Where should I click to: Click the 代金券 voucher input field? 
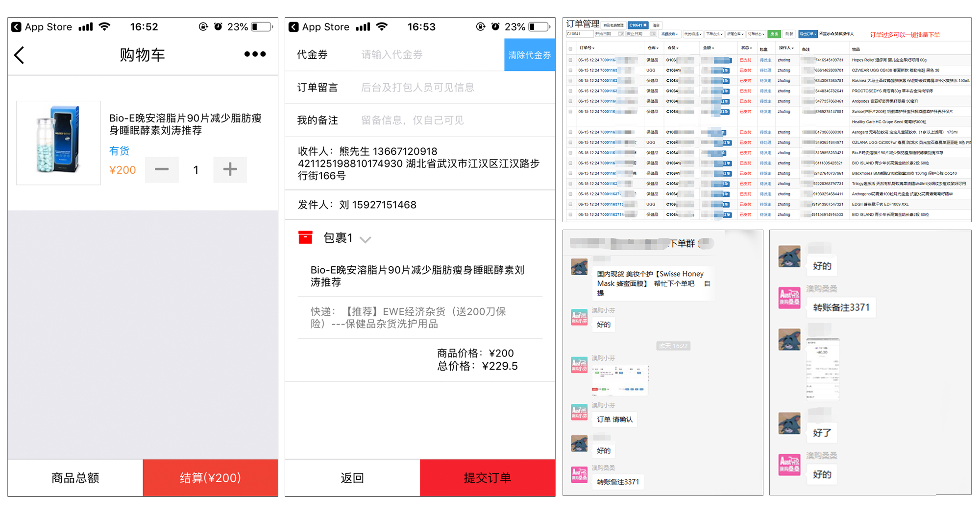click(x=426, y=55)
